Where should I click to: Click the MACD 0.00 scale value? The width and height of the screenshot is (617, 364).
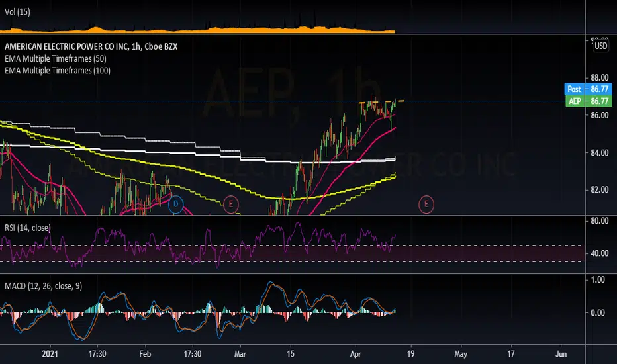[598, 313]
